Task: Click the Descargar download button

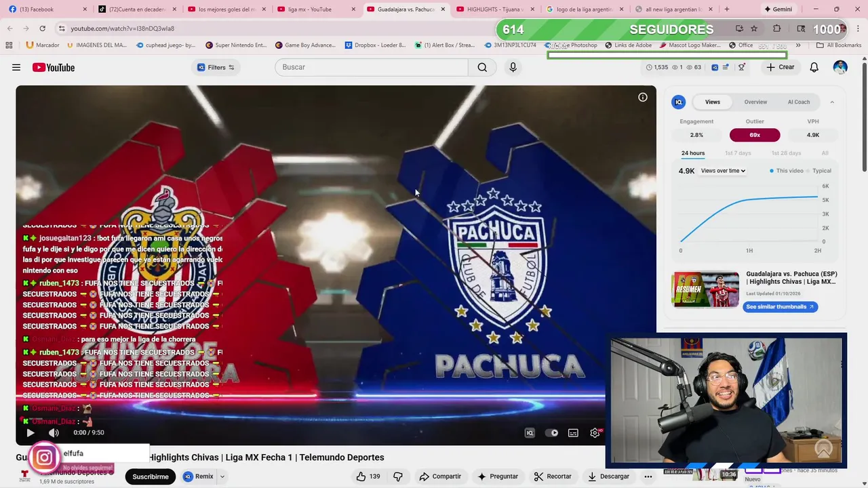Action: pos(608,476)
